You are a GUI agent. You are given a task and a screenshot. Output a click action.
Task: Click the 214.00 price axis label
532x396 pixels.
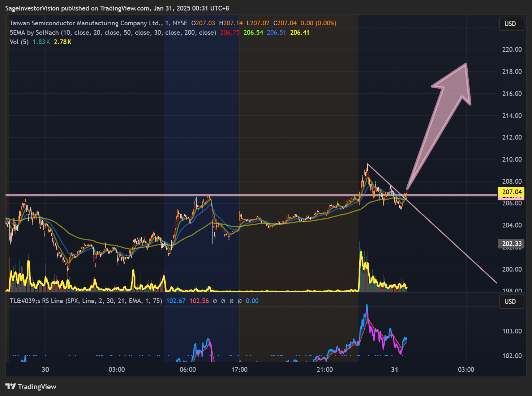(x=512, y=116)
